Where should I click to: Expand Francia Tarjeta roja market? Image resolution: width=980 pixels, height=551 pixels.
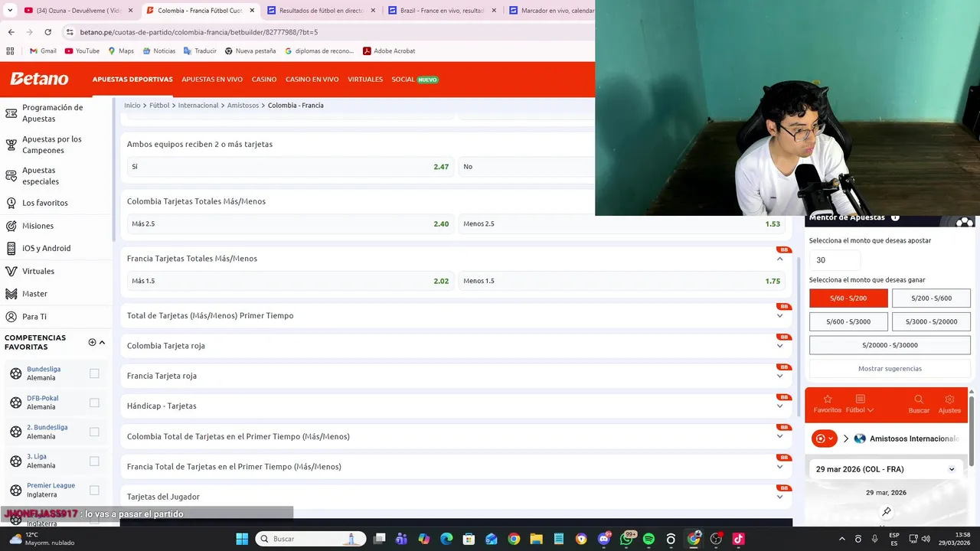pyautogui.click(x=779, y=376)
